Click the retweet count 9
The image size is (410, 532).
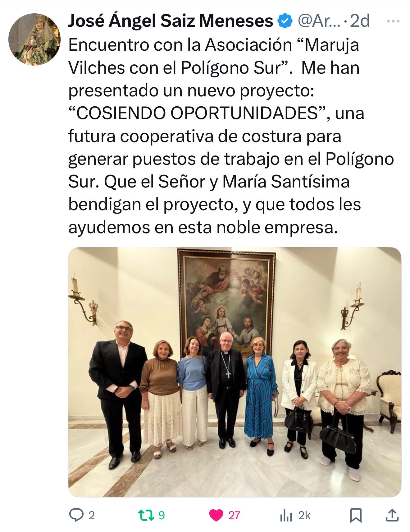162,516
